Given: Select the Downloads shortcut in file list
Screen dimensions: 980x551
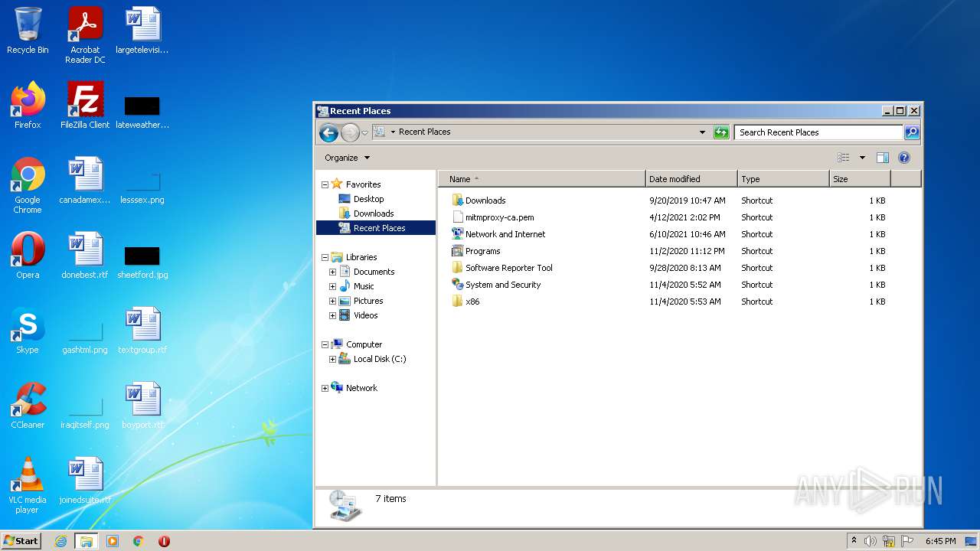Looking at the screenshot, I should (485, 201).
